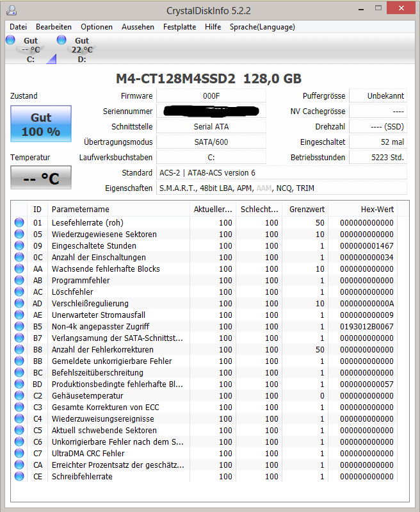This screenshot has width=420, height=512.
Task: Click the status icon for Eingeschaltete Stunden
Action: coord(19,245)
